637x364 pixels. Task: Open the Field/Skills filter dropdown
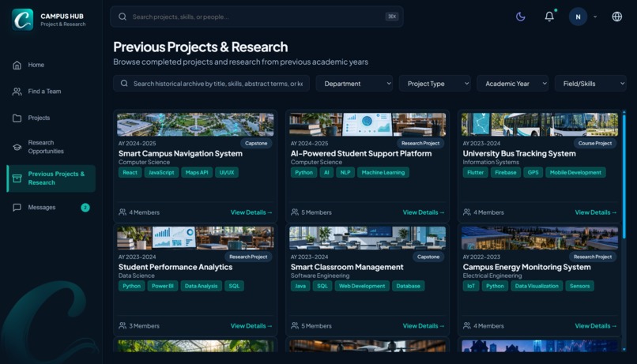click(590, 83)
